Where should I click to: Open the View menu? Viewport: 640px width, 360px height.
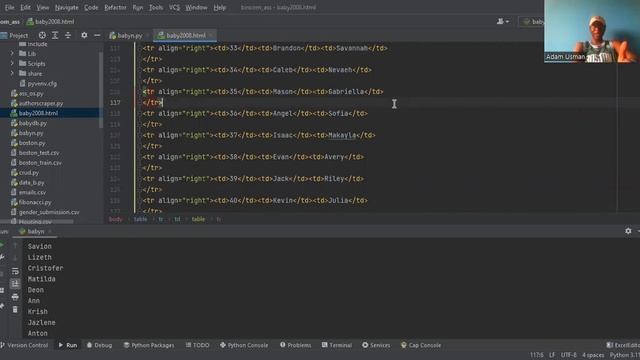click(42, 7)
